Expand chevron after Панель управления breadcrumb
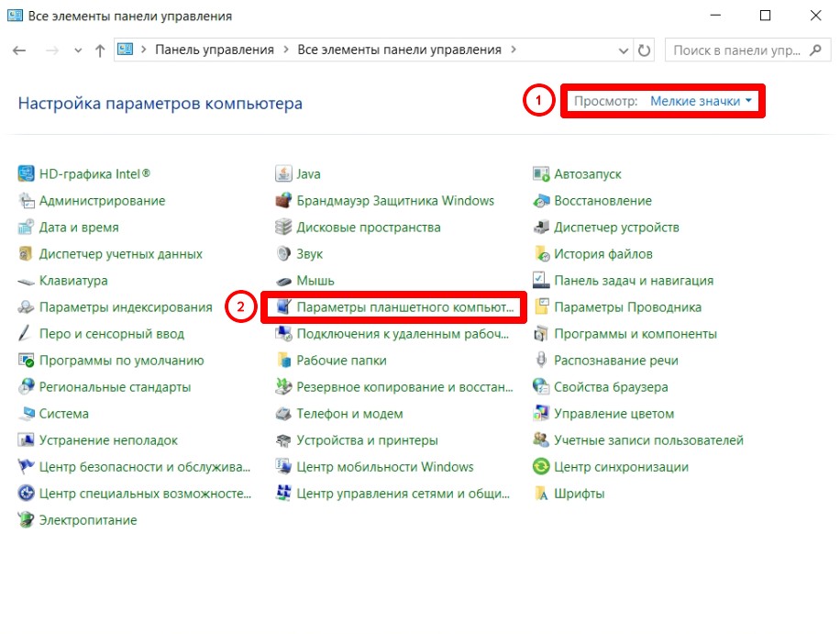 pyautogui.click(x=286, y=50)
